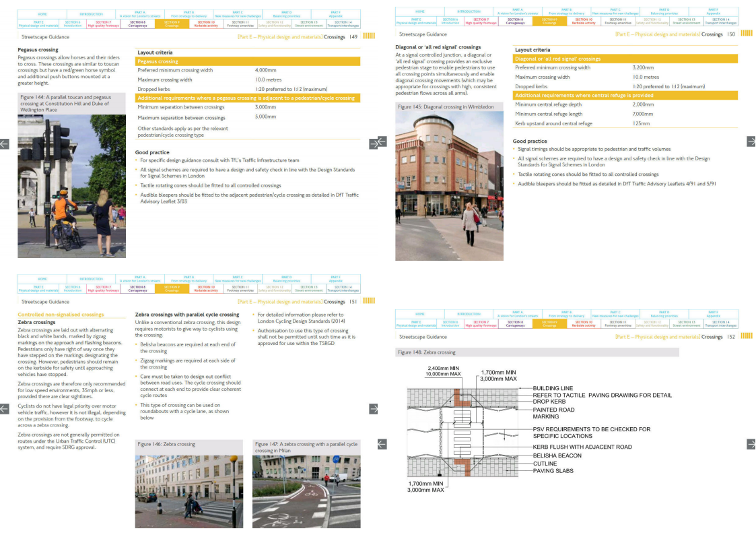Open Section 8 Carriageways tab, page 149
This screenshot has width=756, height=535.
[x=137, y=24]
